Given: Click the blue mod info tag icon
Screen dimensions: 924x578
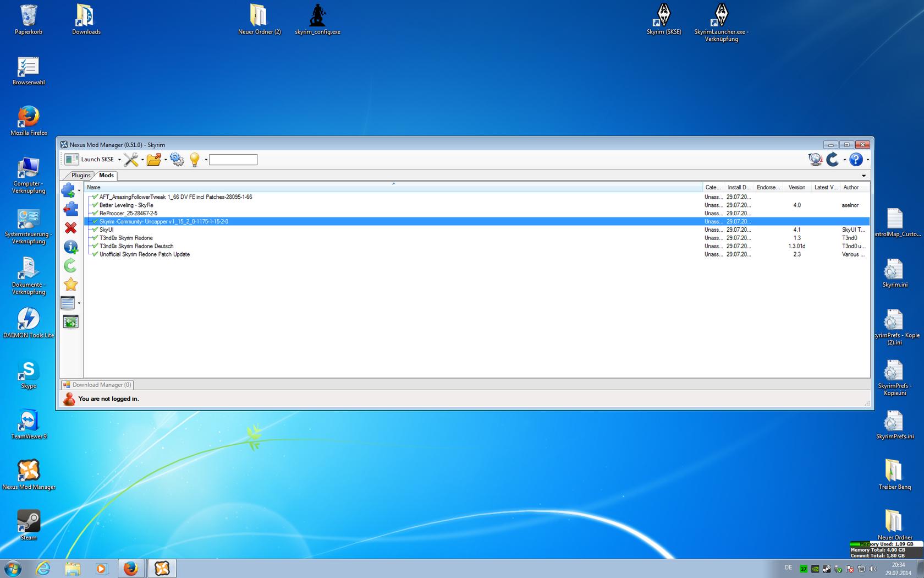Looking at the screenshot, I should 70,247.
